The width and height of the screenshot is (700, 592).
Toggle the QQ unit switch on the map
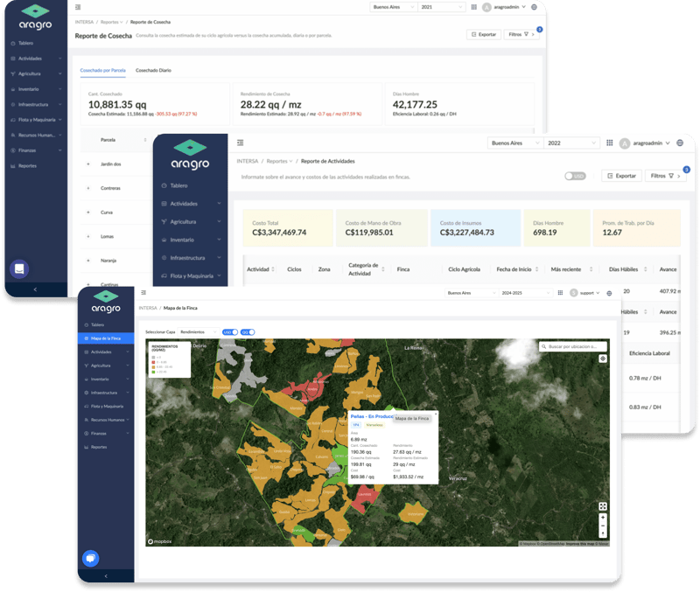pos(246,332)
